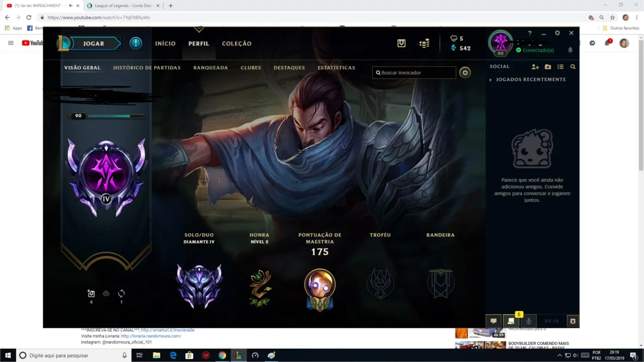The height and width of the screenshot is (362, 644).
Task: Click the add folder icon in Social
Action: pyautogui.click(x=548, y=67)
